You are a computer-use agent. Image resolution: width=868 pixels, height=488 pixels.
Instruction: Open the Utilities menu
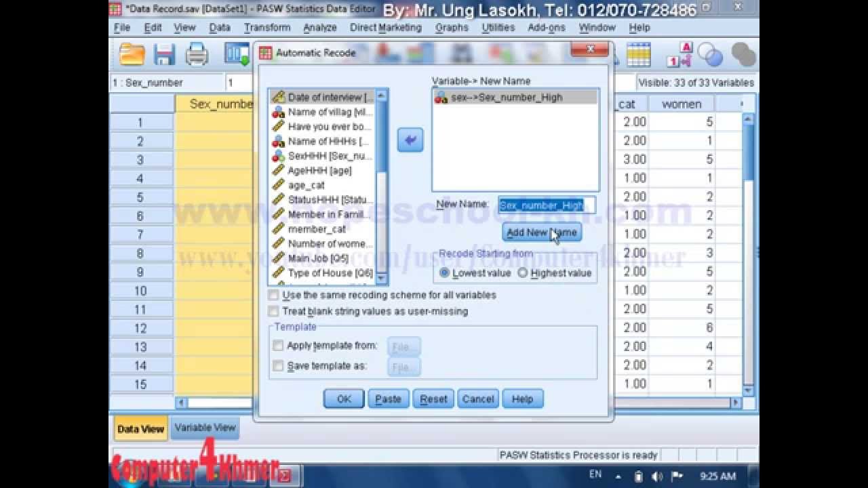coord(498,28)
